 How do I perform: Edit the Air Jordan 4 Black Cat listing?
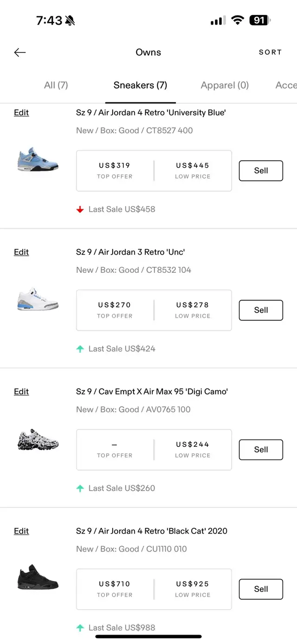(x=21, y=531)
